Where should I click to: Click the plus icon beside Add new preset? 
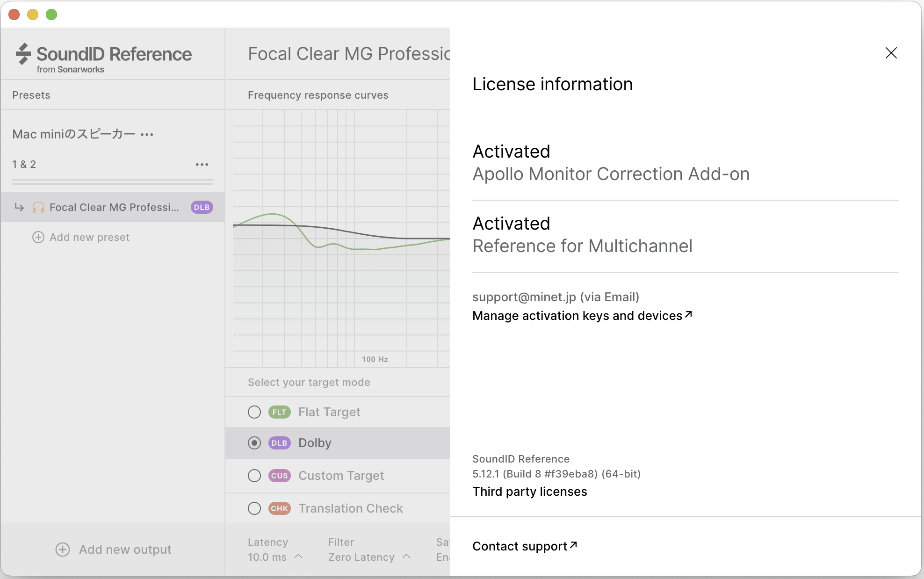pyautogui.click(x=38, y=237)
